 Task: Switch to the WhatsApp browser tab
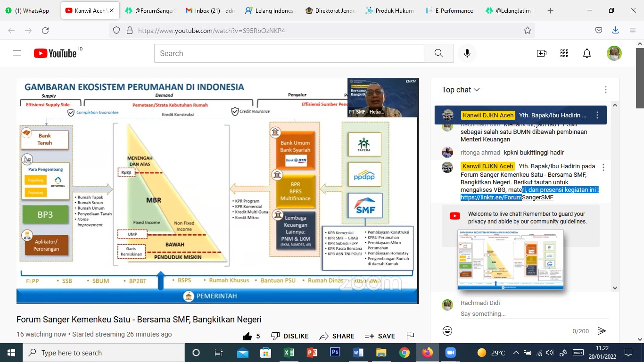(x=31, y=10)
